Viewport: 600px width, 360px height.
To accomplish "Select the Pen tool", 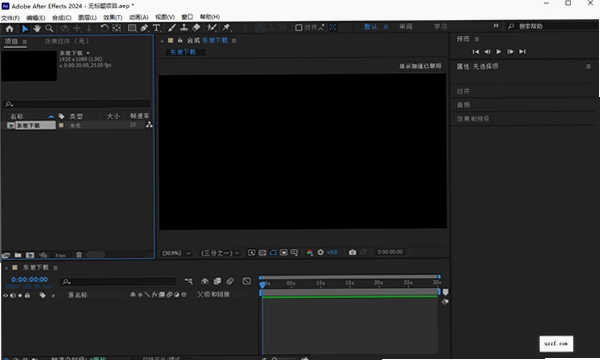I will [x=144, y=28].
